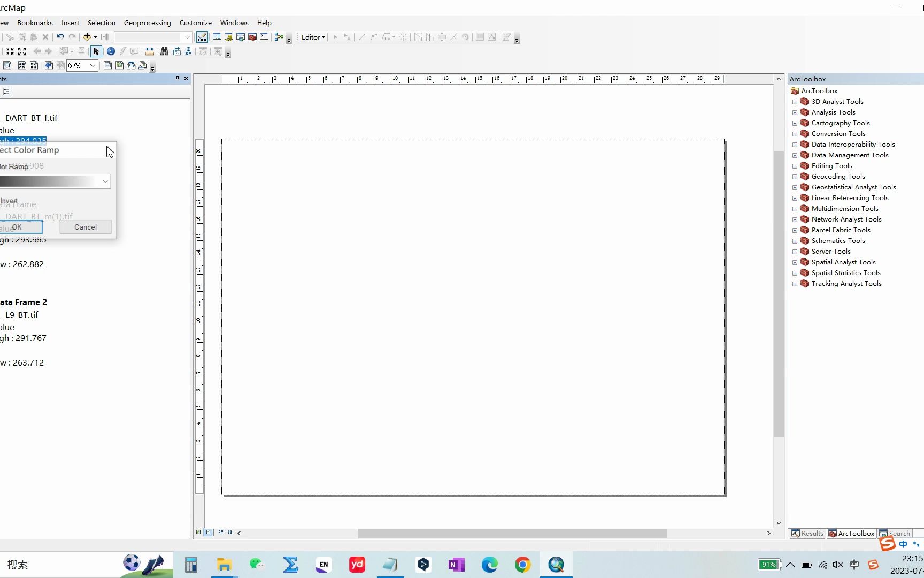Open the layout zoom percent 67% dropdown
This screenshot has width=924, height=578.
point(93,65)
